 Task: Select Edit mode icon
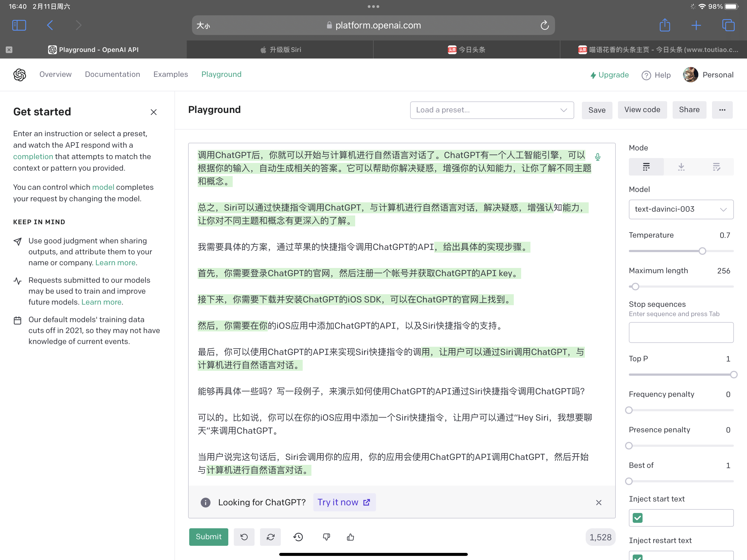point(716,167)
